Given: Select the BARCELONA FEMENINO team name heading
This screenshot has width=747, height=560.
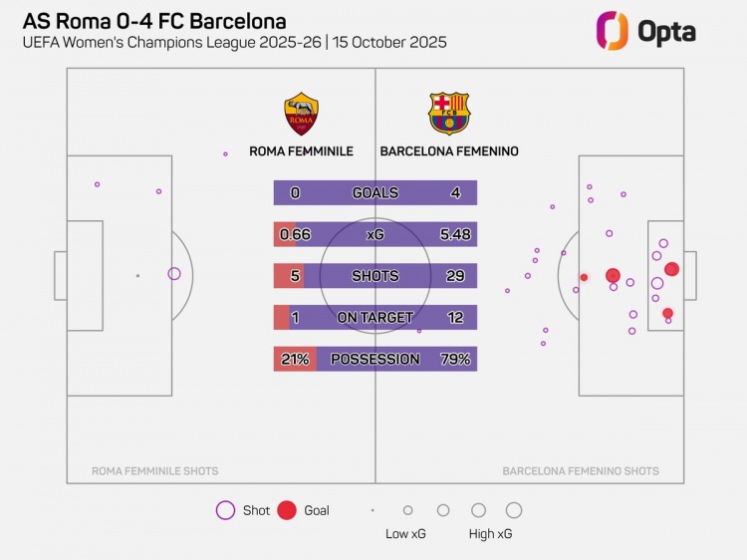Looking at the screenshot, I should point(449,151).
